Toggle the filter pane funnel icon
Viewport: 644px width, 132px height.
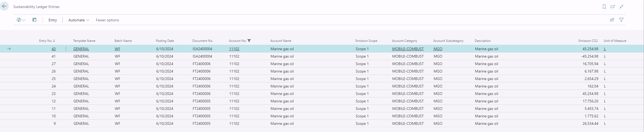coord(621,20)
